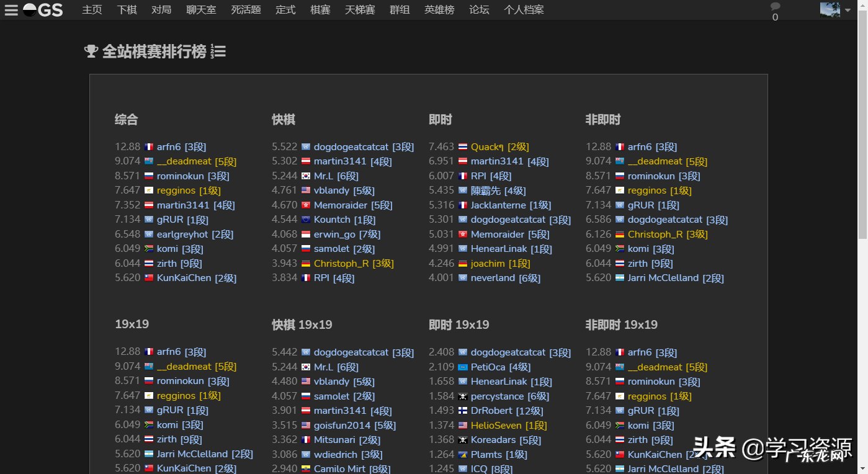This screenshot has height=474, width=868.
Task: Open player earlgreyhot's profile link
Action: (195, 235)
